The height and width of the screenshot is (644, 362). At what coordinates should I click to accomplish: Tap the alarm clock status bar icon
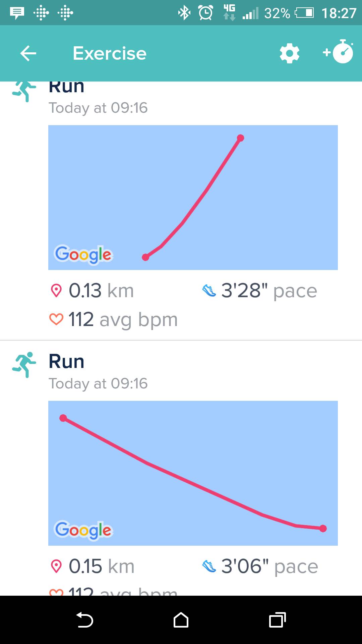[x=205, y=13]
